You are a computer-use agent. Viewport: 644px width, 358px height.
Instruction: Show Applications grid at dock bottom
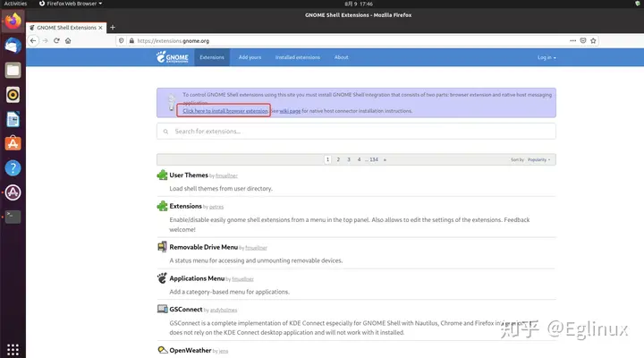(x=13, y=349)
